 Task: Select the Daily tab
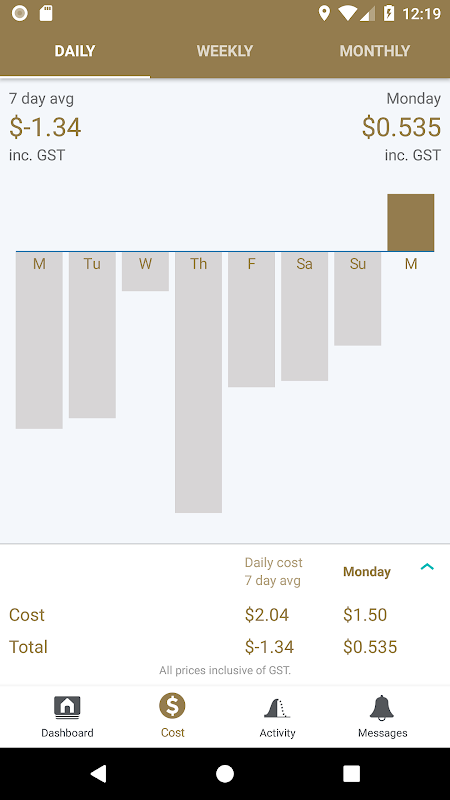click(x=75, y=51)
